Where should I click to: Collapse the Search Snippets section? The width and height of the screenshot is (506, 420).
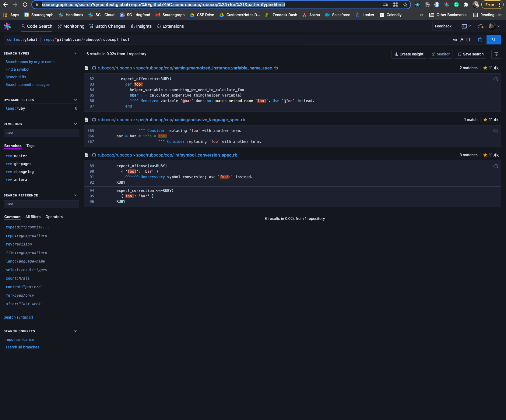[76, 331]
